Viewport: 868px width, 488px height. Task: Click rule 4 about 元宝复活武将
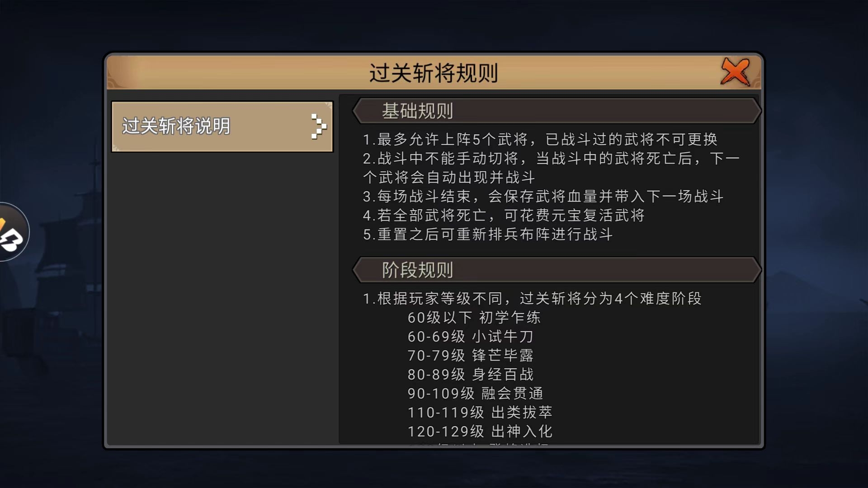(504, 215)
